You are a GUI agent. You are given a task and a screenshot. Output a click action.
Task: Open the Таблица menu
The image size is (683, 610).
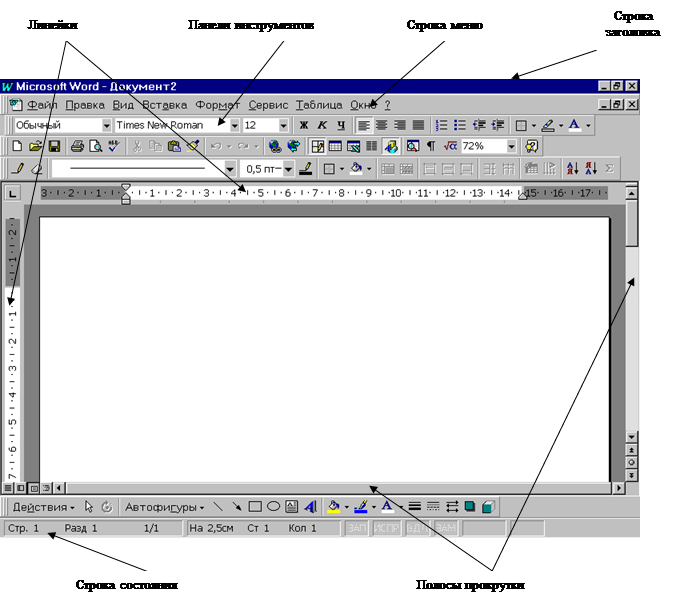click(319, 105)
